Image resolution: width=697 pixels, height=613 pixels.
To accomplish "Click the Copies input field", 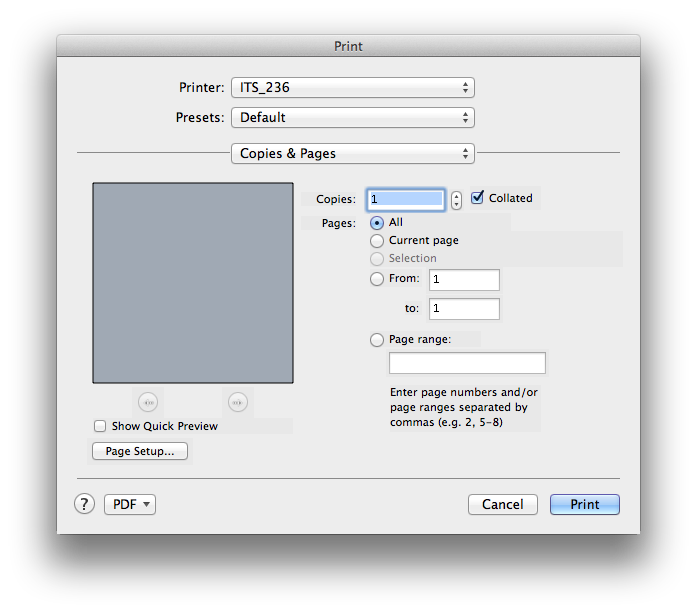I will pyautogui.click(x=405, y=199).
